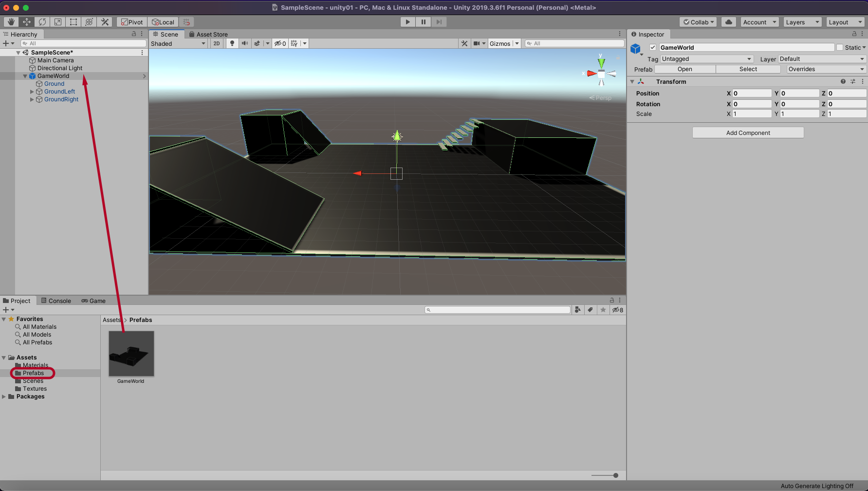
Task: Open Layers menu in toolbar
Action: (x=802, y=22)
